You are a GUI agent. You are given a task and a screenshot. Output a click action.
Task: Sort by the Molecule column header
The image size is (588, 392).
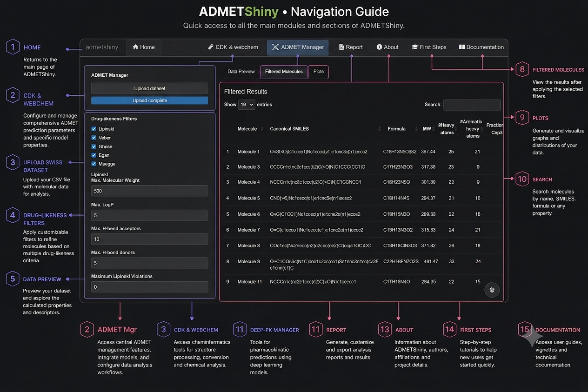247,129
